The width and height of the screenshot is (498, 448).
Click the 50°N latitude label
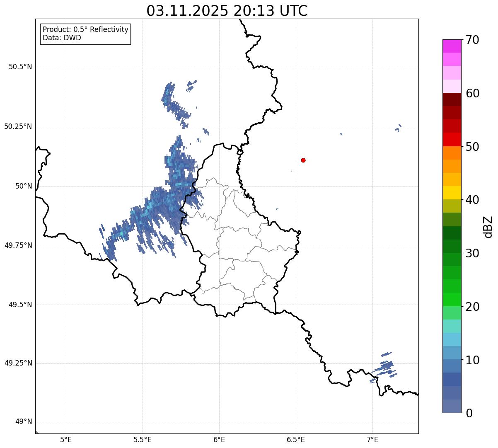tap(24, 186)
